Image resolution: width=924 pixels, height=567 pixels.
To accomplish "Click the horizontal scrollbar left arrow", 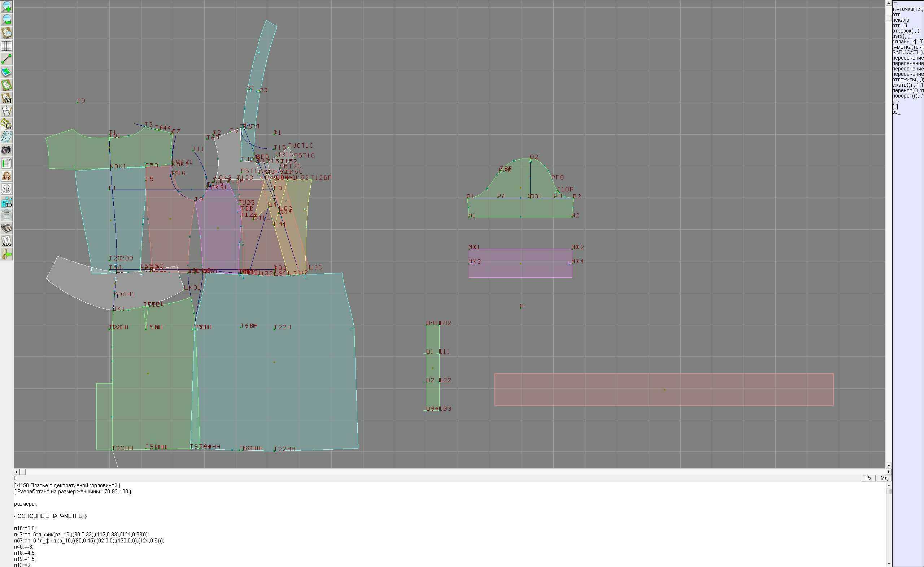I will pyautogui.click(x=16, y=472).
